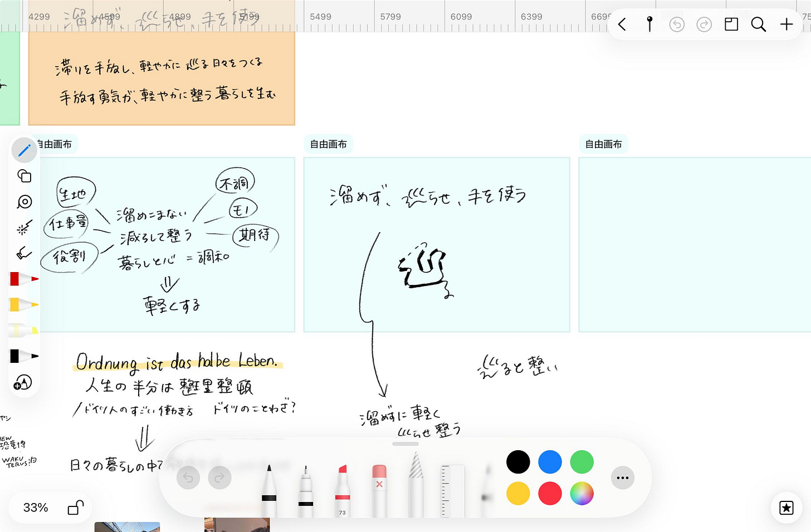Toggle the favorite star in the bottom corner
The image size is (811, 532).
pyautogui.click(x=786, y=508)
